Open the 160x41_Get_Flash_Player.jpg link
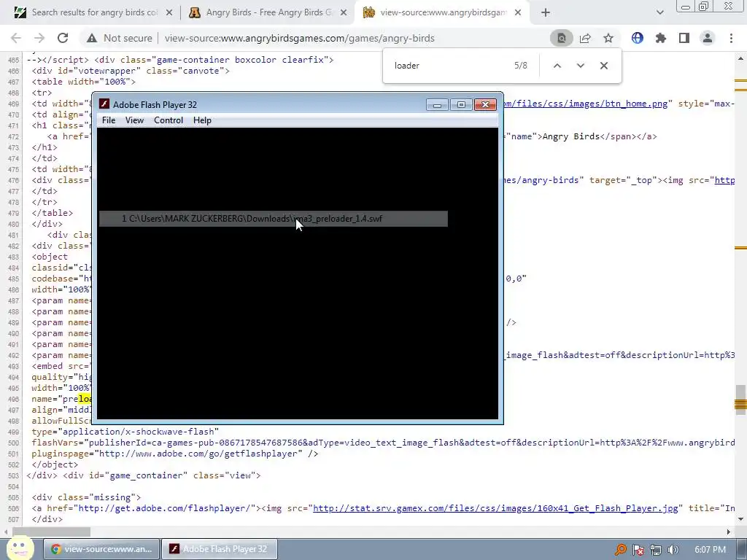 (x=495, y=508)
